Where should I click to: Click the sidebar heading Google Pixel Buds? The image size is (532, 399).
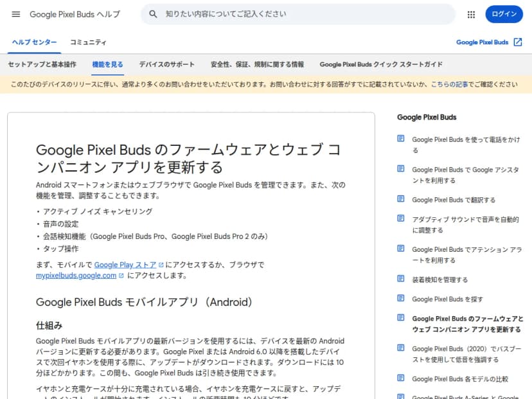pos(427,118)
